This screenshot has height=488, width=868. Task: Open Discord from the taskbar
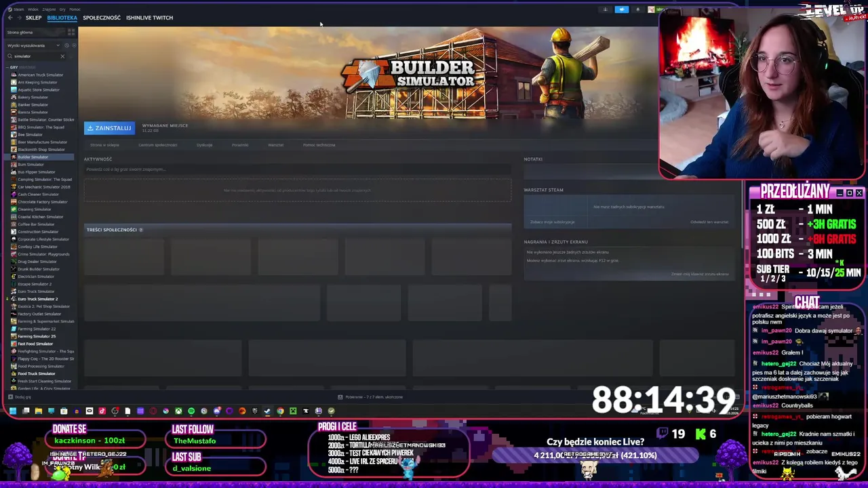point(217,411)
